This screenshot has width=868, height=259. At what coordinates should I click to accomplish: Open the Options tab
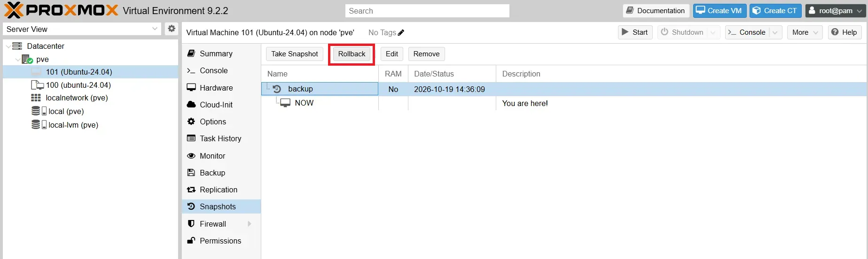click(221, 122)
